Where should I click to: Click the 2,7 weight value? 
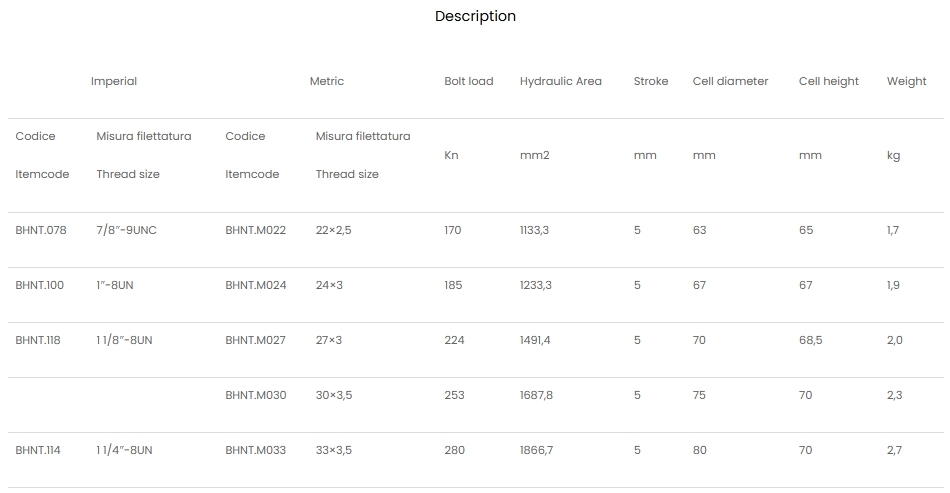click(x=894, y=450)
